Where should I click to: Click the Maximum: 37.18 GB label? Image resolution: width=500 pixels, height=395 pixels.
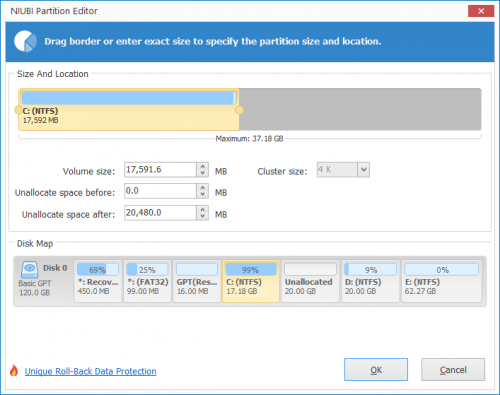249,139
